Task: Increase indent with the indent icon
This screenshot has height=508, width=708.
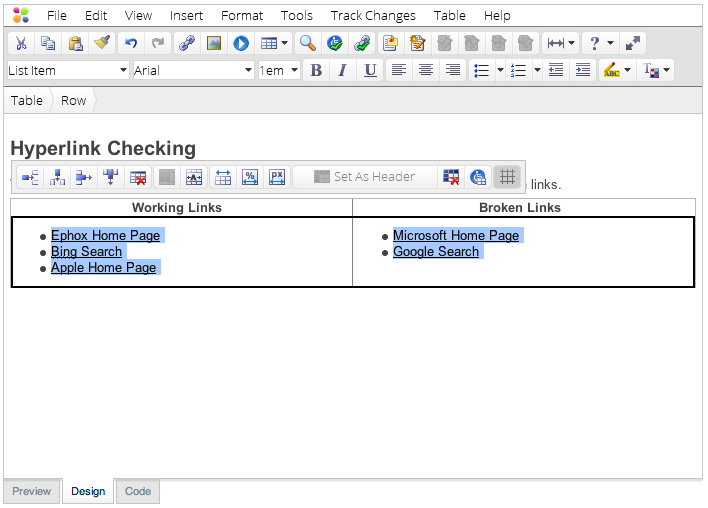Action: coord(583,70)
